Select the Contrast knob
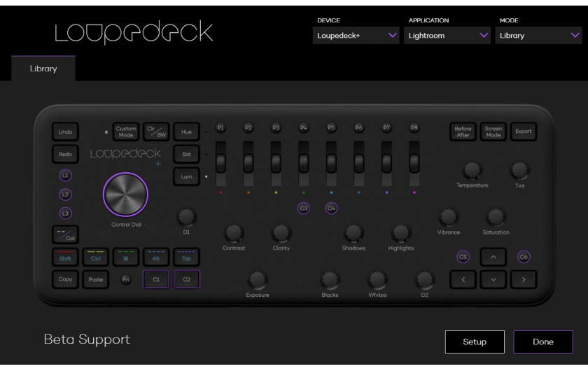This screenshot has width=588, height=371. pyautogui.click(x=234, y=233)
